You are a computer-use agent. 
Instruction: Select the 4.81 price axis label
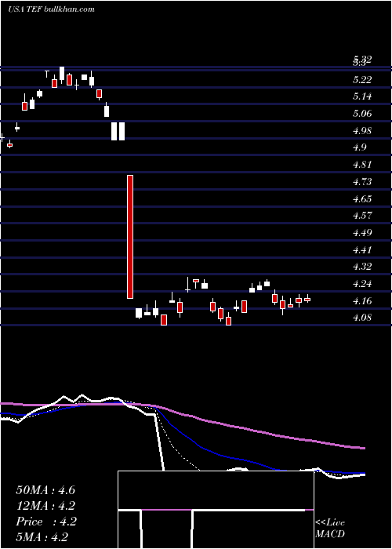(x=362, y=165)
